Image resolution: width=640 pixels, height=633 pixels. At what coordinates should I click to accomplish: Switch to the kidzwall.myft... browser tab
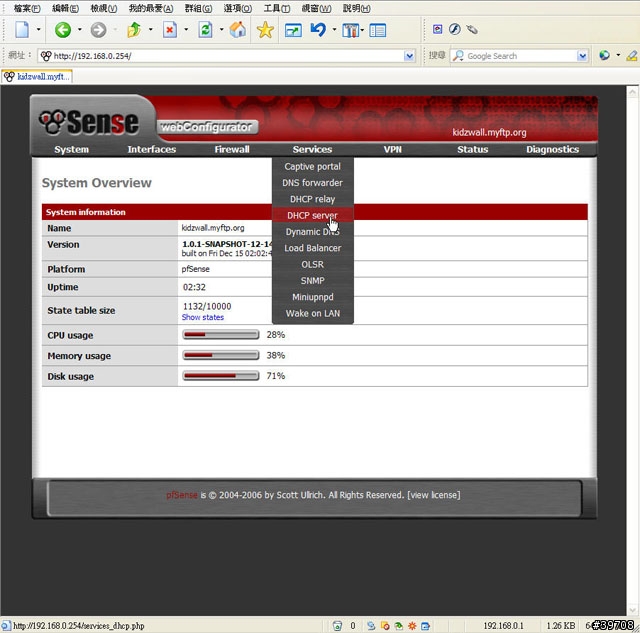37,76
